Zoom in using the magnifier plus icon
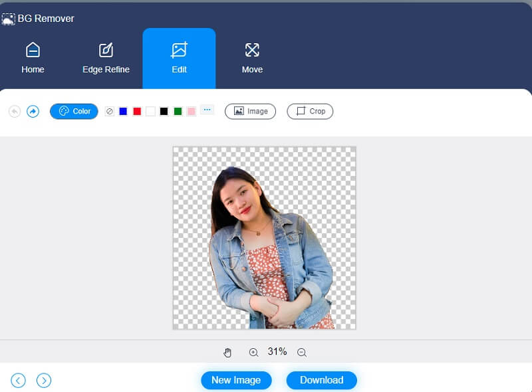 (x=253, y=352)
